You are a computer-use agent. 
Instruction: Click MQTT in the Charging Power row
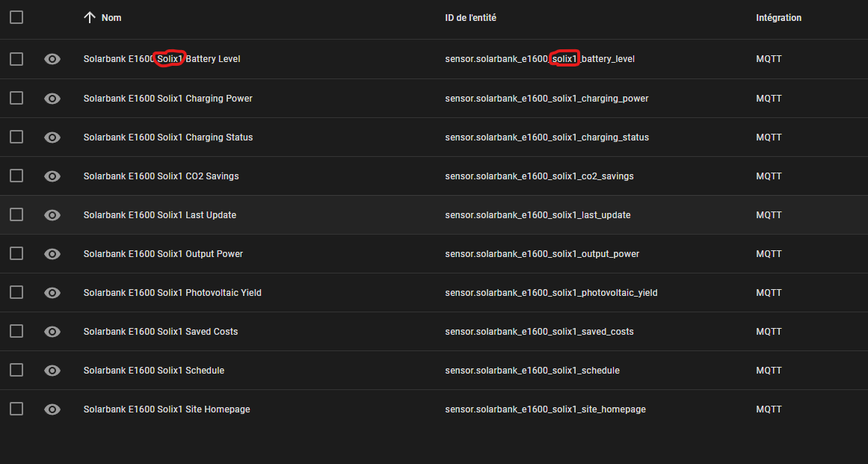tap(769, 99)
